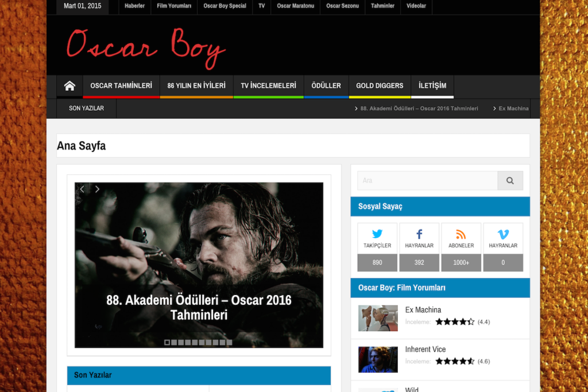Open the Oscar Boy Special menu item
The width and height of the screenshot is (588, 392).
click(x=225, y=6)
